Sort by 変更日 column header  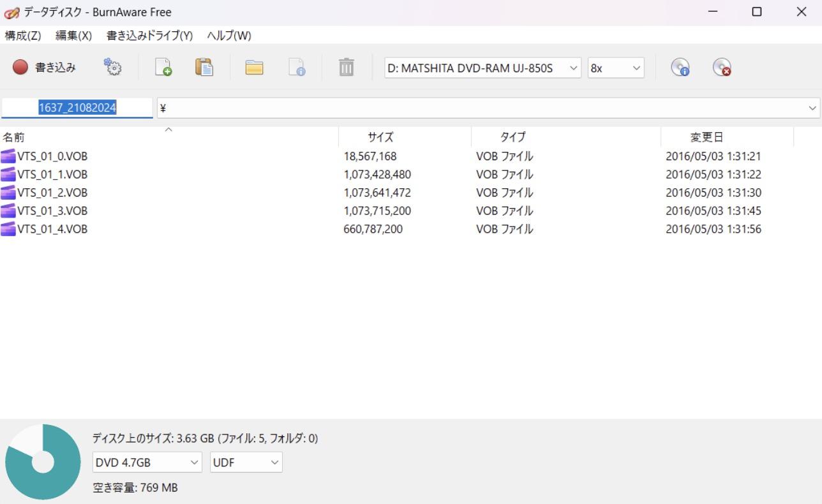pos(727,137)
